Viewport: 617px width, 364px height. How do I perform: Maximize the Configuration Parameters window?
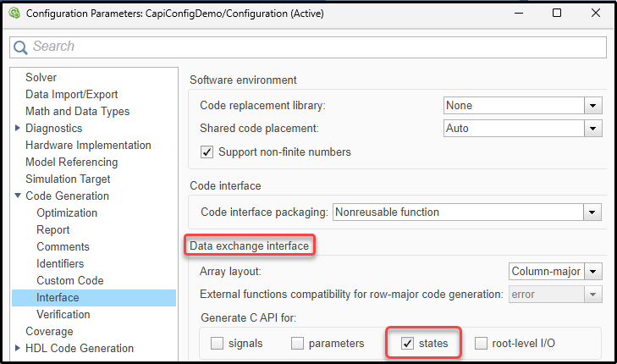click(x=557, y=14)
